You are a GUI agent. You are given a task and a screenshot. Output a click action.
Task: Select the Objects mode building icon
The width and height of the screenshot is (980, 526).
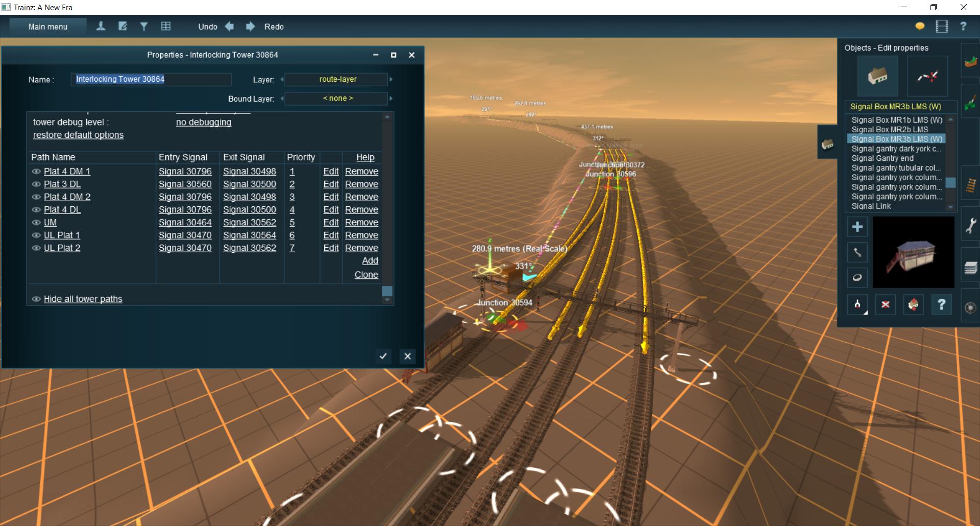coord(877,76)
